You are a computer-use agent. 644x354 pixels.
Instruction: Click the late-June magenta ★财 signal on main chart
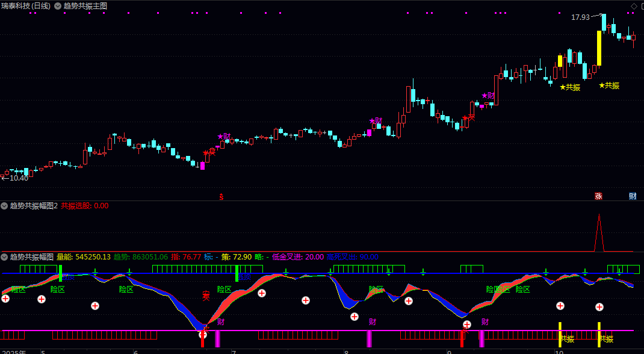pos(224,136)
